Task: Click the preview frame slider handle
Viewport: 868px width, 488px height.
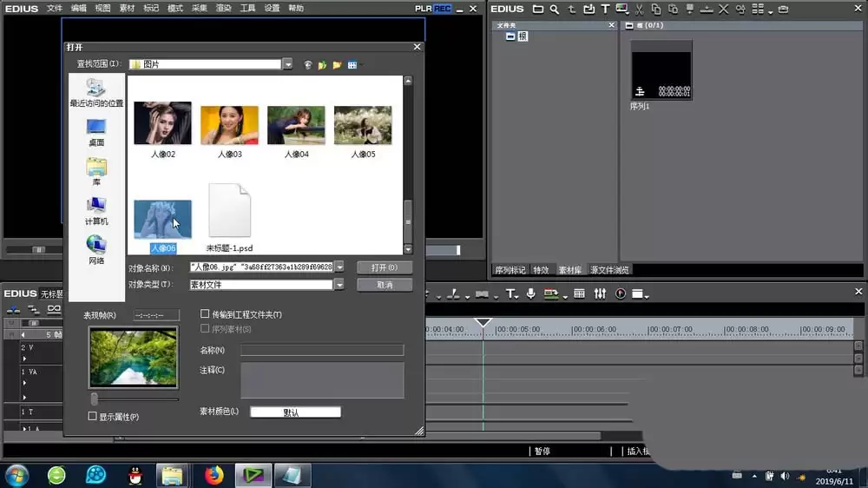Action: pos(94,399)
